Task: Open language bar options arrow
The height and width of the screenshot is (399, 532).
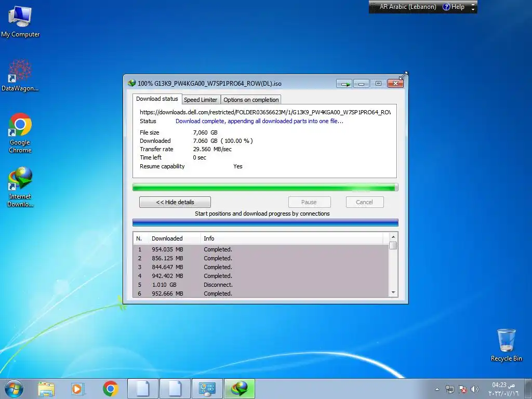Action: click(473, 9)
